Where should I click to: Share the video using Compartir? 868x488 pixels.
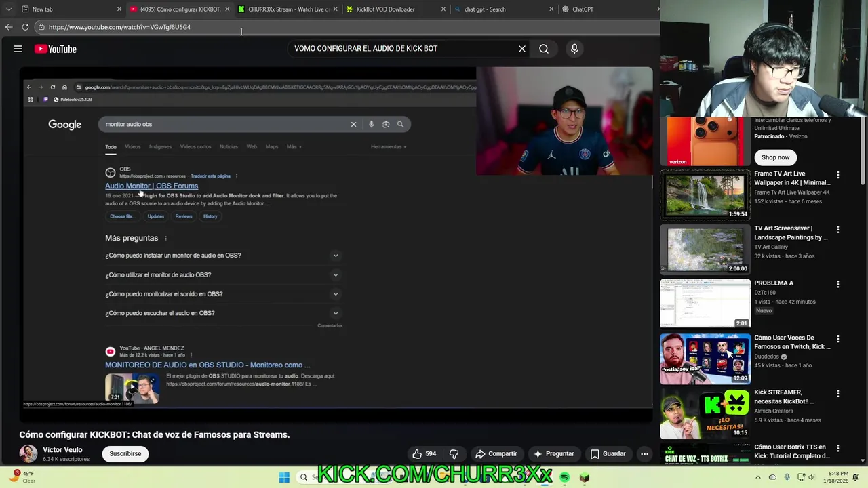pyautogui.click(x=496, y=453)
